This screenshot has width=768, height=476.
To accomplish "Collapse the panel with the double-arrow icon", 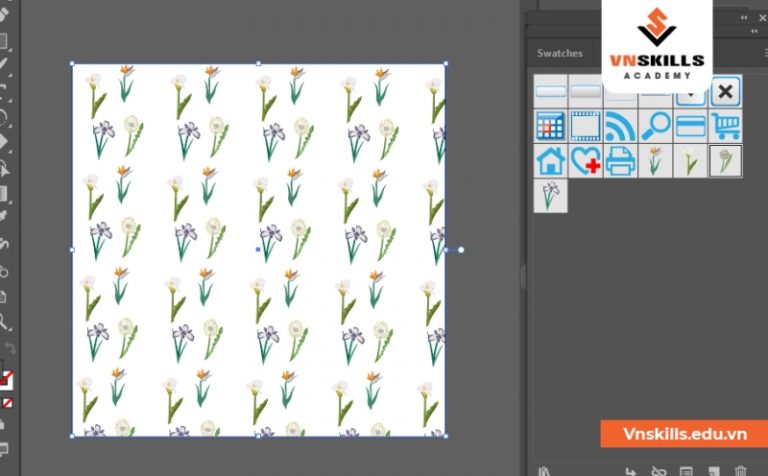I will point(744,18).
